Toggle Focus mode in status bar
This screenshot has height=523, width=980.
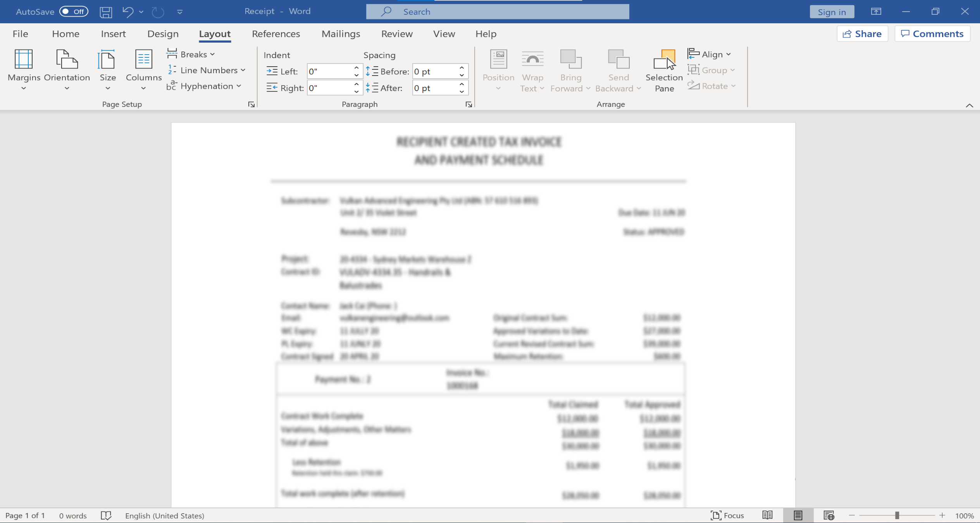pyautogui.click(x=727, y=515)
